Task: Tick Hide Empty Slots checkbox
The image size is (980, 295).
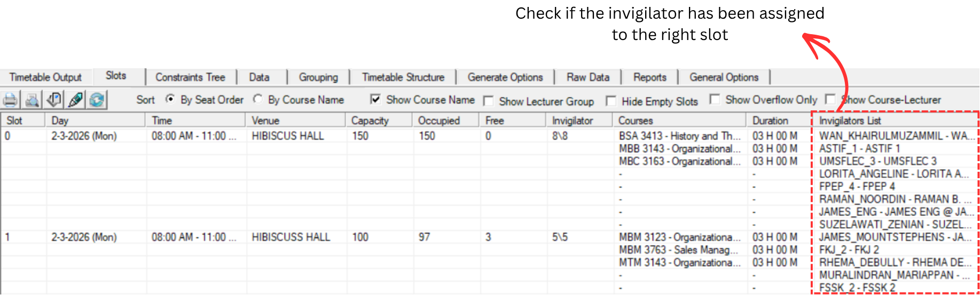Action: (x=611, y=101)
